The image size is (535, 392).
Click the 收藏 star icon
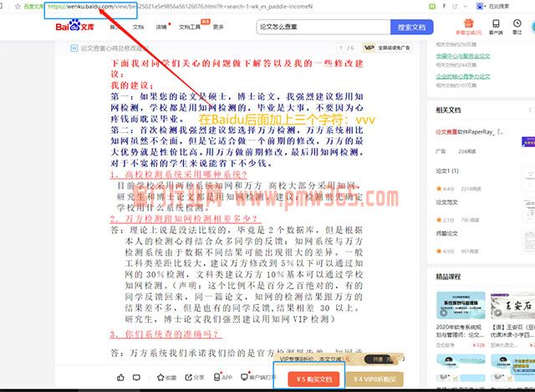(160, 378)
